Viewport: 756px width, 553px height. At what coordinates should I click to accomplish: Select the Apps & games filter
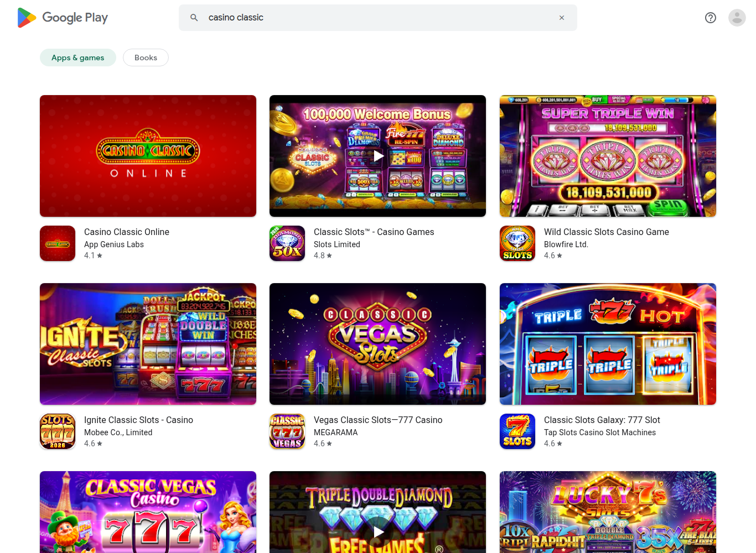[78, 58]
